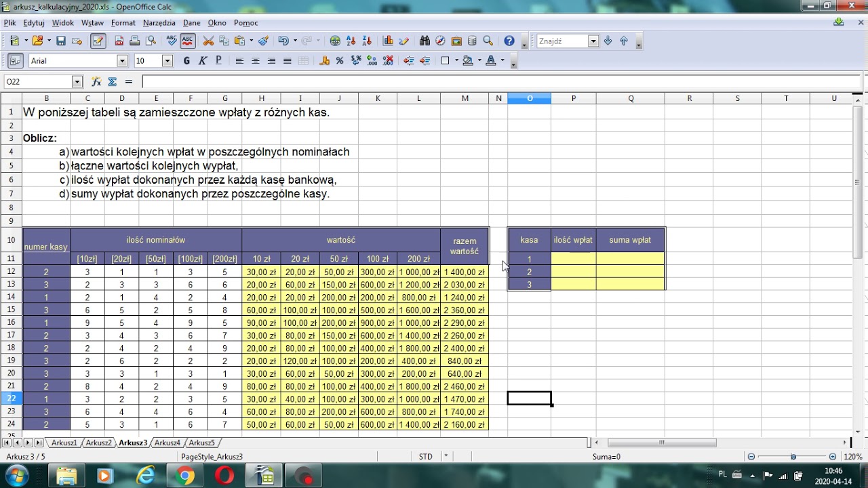
Task: Toggle AutoSpellcheck
Action: click(188, 41)
